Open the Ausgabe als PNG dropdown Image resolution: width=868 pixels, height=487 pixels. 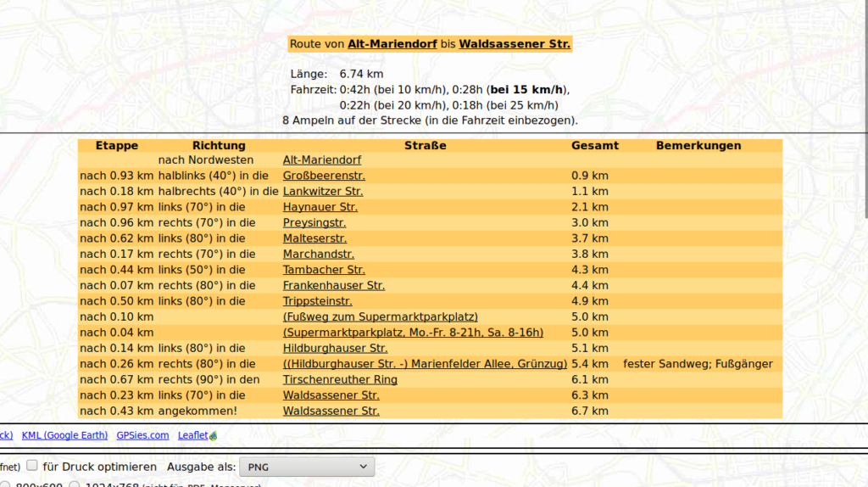[307, 467]
